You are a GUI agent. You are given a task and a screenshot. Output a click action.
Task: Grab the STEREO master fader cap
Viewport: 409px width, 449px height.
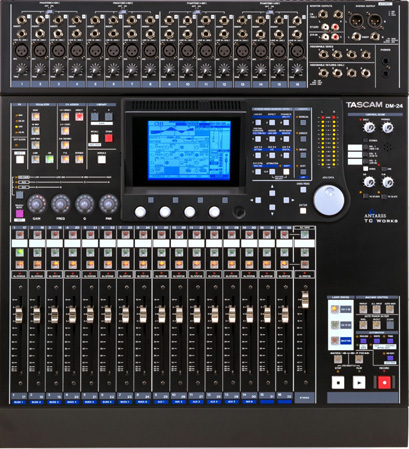pos(305,299)
